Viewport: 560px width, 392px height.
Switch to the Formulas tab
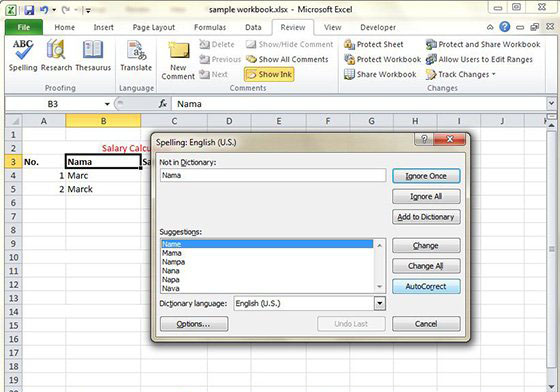210,27
